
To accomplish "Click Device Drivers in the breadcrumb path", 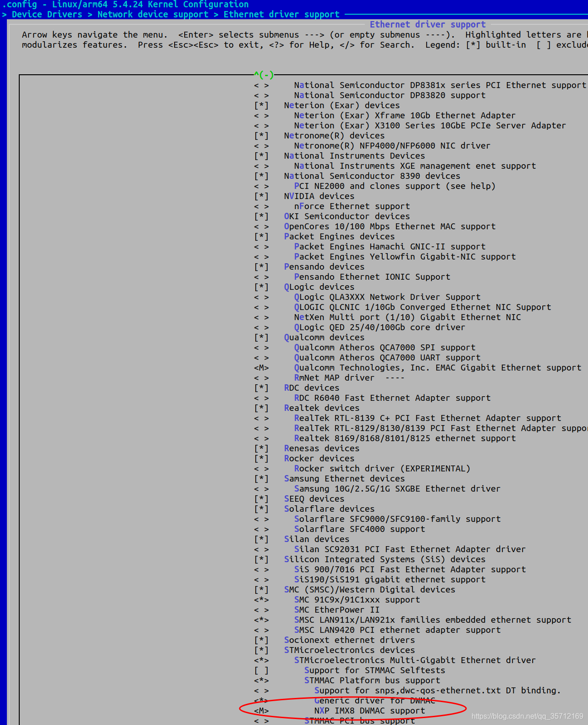I will coord(47,14).
